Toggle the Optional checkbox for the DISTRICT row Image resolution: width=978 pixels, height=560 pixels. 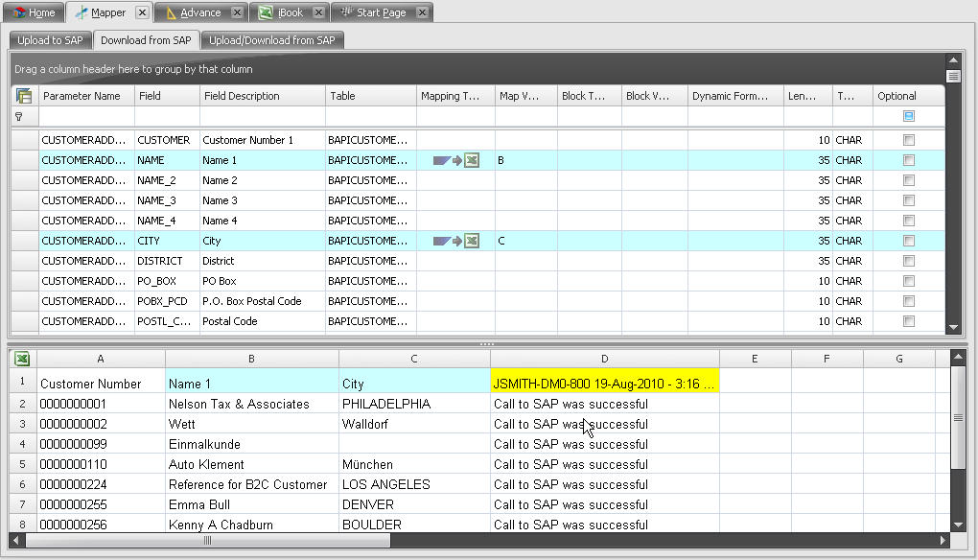[x=908, y=261]
